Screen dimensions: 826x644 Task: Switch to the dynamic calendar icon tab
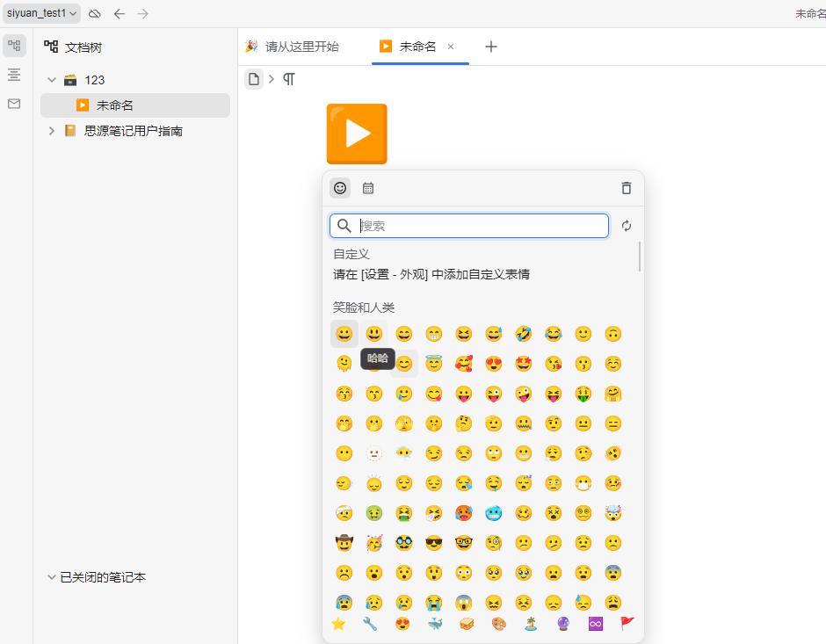(x=368, y=188)
